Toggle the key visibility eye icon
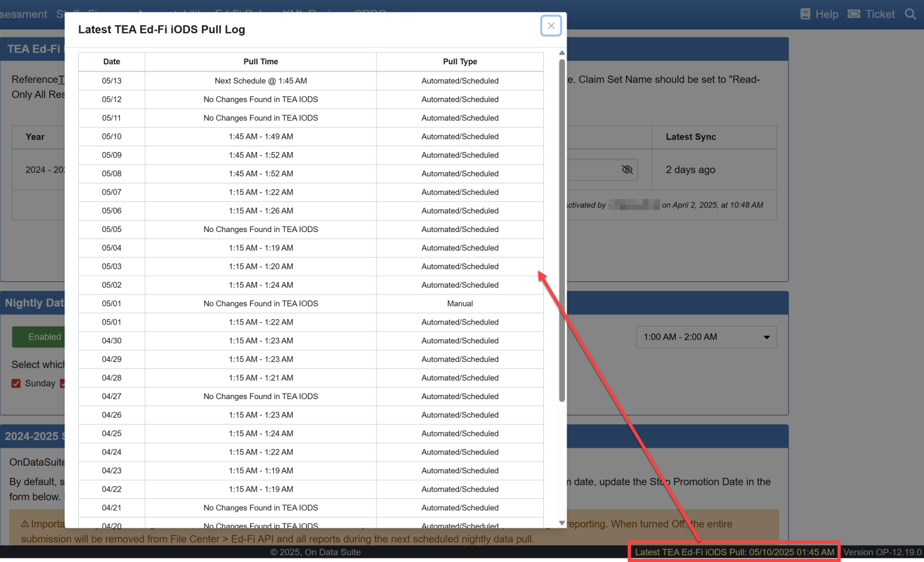The height and width of the screenshot is (562, 924). click(x=627, y=170)
